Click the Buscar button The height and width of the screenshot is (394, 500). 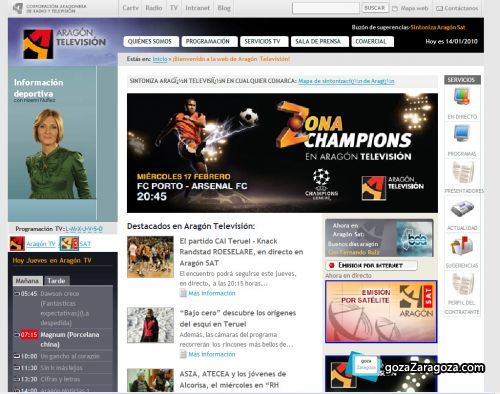coord(375,8)
